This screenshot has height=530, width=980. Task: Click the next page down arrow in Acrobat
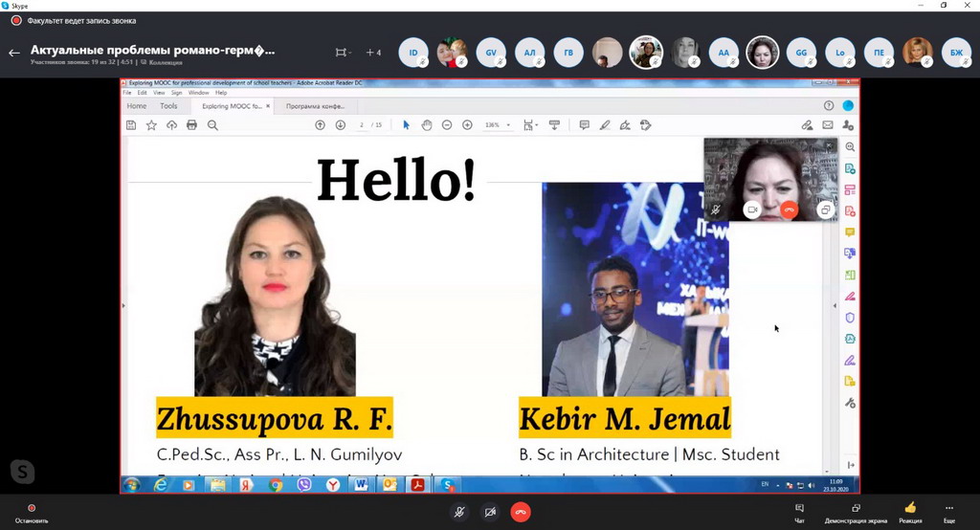click(x=341, y=125)
